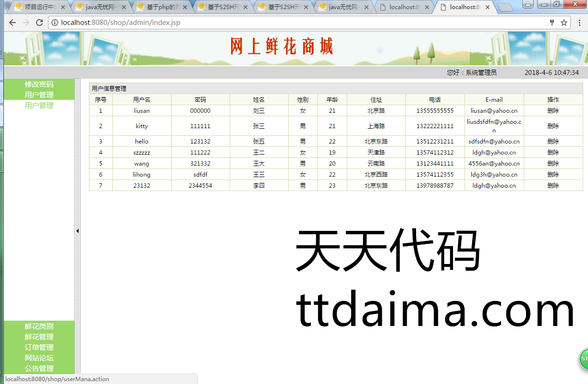
Task: Open the 公告管理 sidebar menu
Action: click(x=39, y=369)
